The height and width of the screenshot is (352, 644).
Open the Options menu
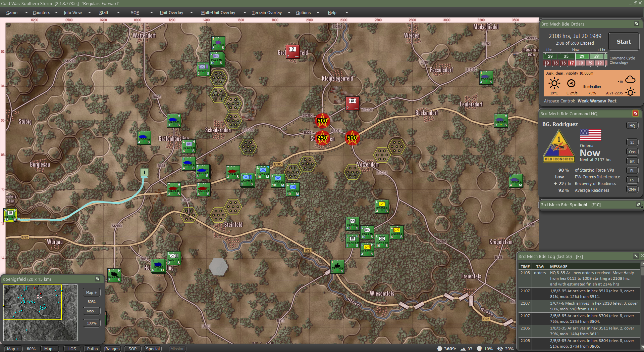pyautogui.click(x=303, y=13)
